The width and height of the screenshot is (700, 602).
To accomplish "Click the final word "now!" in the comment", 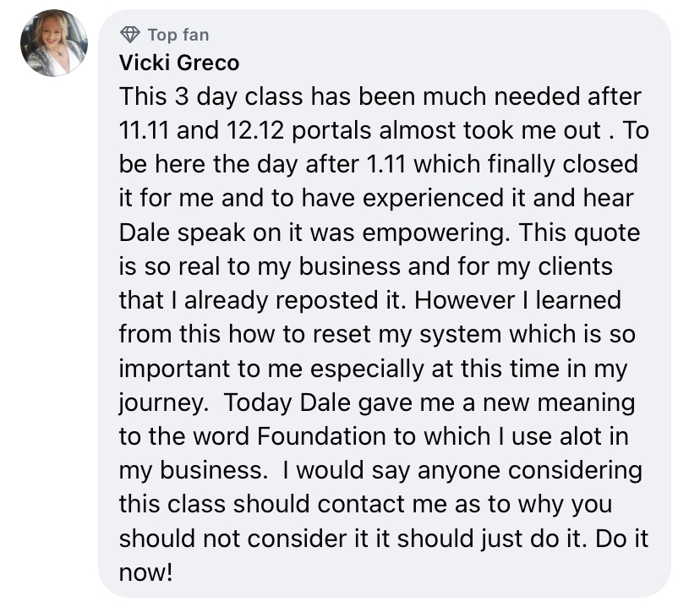I will [145, 572].
